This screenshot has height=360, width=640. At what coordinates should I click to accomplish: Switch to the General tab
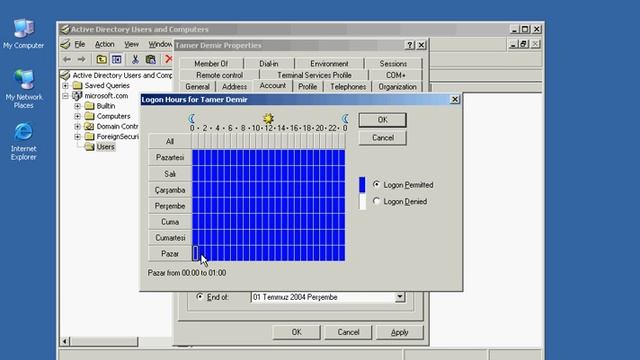[x=197, y=87]
